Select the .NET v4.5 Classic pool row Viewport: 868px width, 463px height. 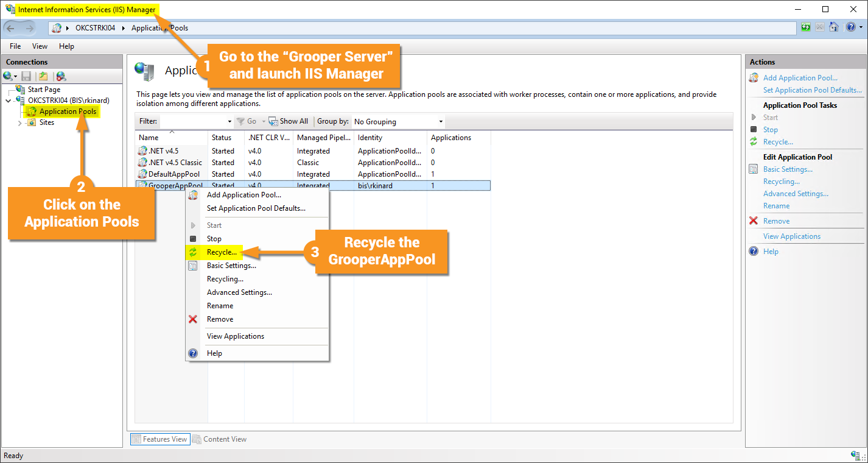tap(312, 163)
